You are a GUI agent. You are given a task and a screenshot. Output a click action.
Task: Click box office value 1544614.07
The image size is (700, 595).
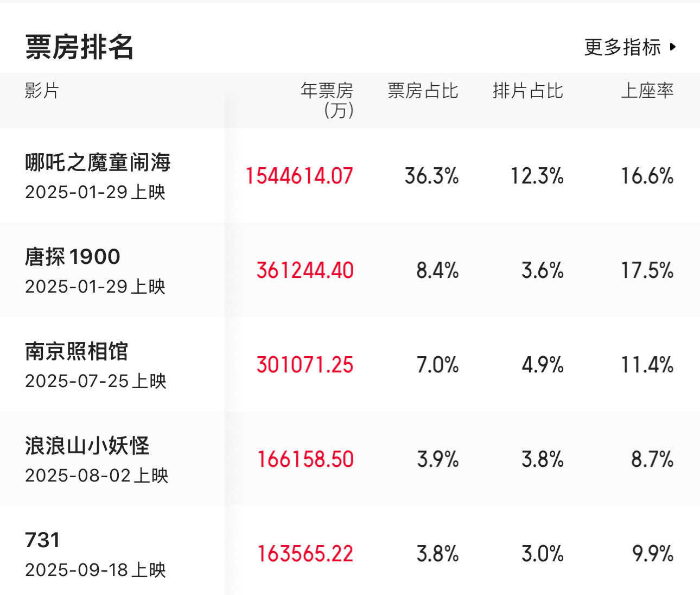tap(299, 176)
